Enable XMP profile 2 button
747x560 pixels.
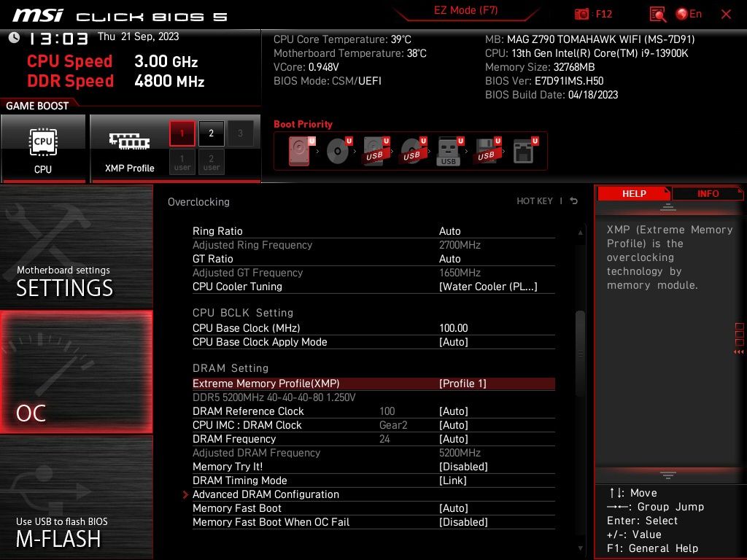pos(211,133)
